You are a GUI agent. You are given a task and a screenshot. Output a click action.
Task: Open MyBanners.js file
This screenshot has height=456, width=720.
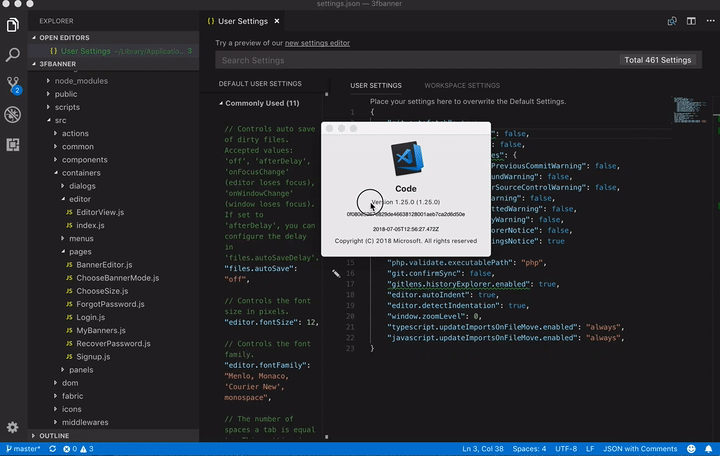tap(101, 331)
